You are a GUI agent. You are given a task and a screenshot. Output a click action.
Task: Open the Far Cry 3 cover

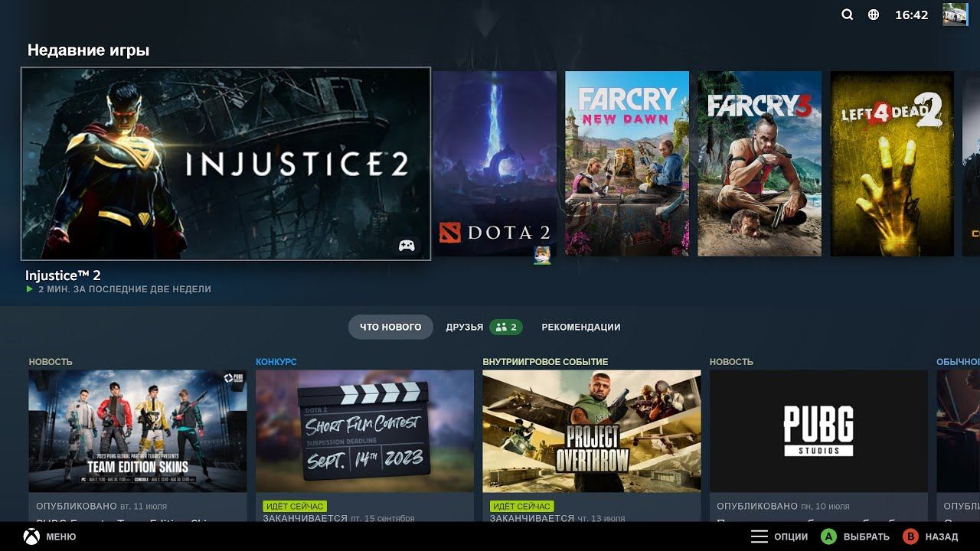(759, 164)
